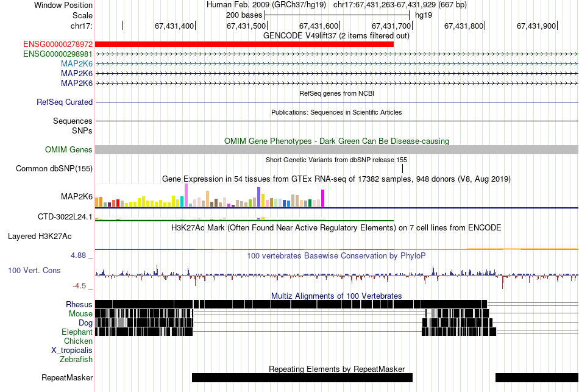Select the Dog alignment row label
Viewport: 579px width, 392px height.
[x=85, y=323]
